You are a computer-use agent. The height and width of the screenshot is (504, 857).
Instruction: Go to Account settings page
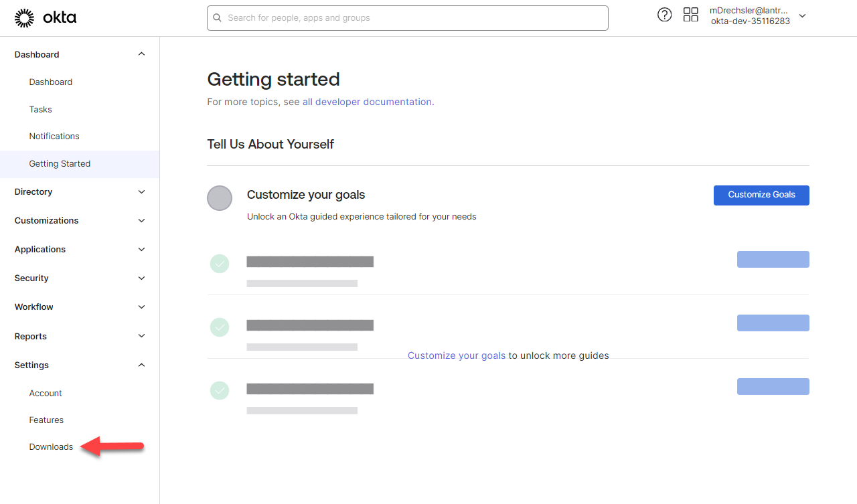click(x=46, y=394)
